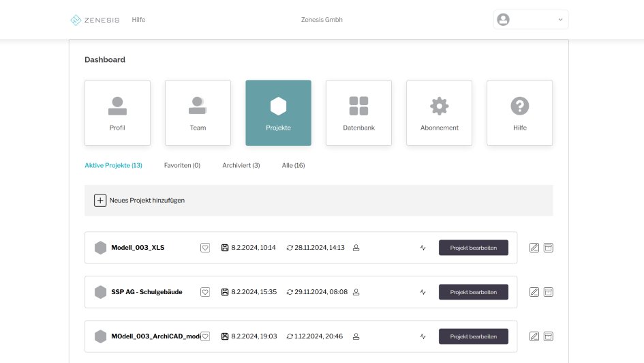The width and height of the screenshot is (644, 363).
Task: Toggle favorite heart for SSP AG - Schulgebäude
Action: tap(205, 292)
